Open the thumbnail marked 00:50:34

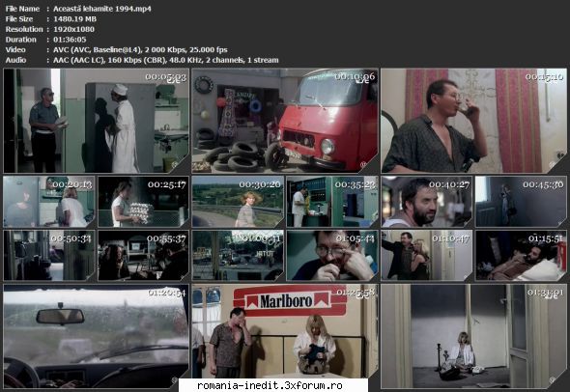coord(49,256)
